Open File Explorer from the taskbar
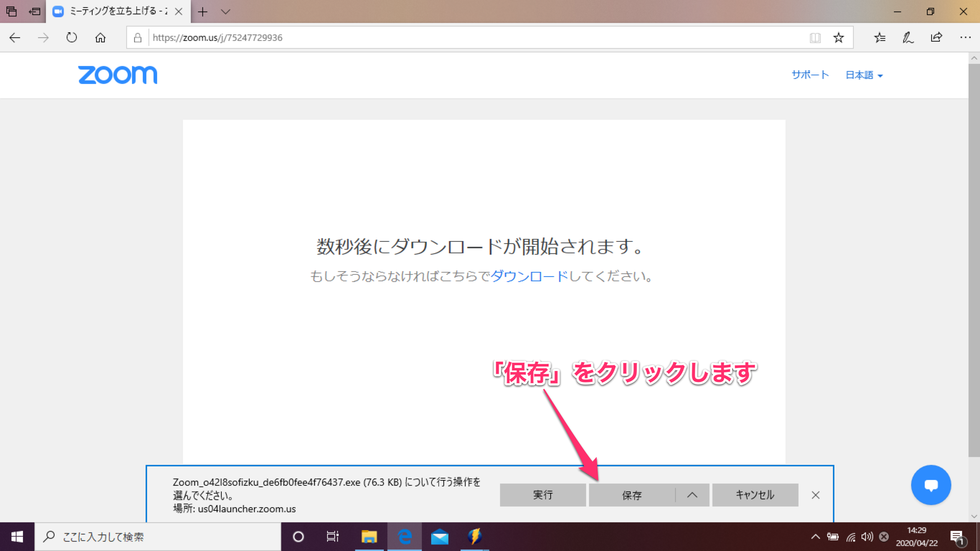980x551 pixels. coord(368,537)
